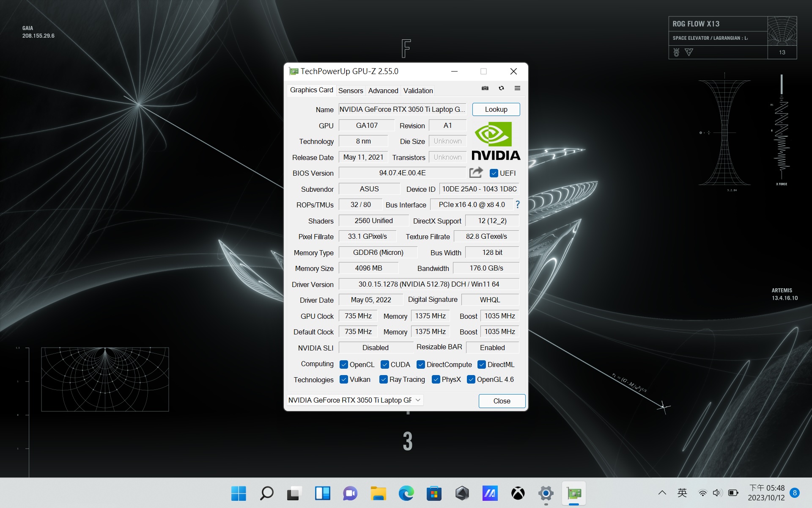This screenshot has height=508, width=812.
Task: Click the Lookup button
Action: pos(496,109)
